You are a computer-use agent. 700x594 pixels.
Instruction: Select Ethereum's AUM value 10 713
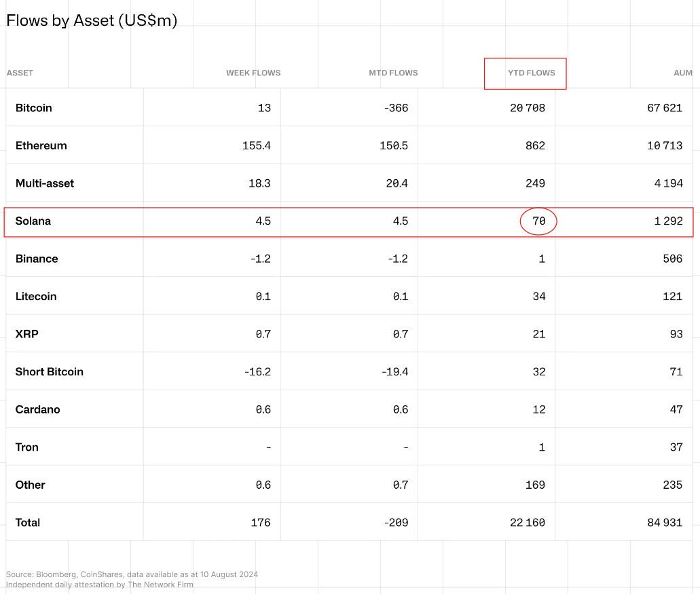665,145
